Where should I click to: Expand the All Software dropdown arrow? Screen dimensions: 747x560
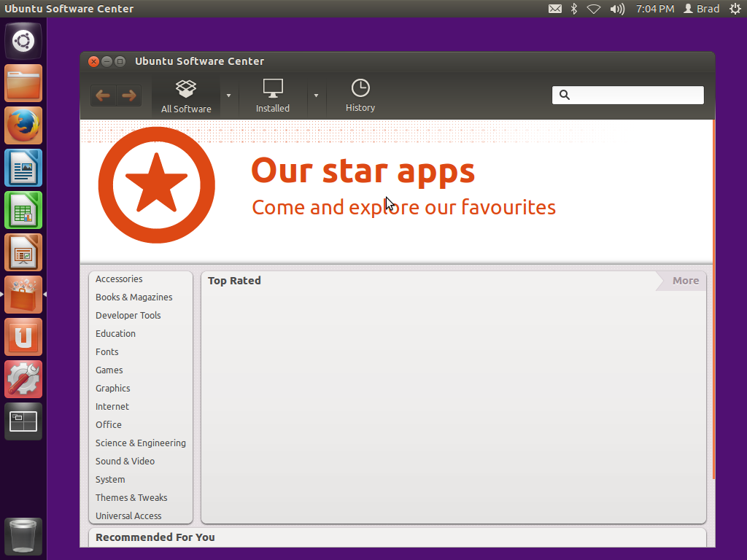228,96
